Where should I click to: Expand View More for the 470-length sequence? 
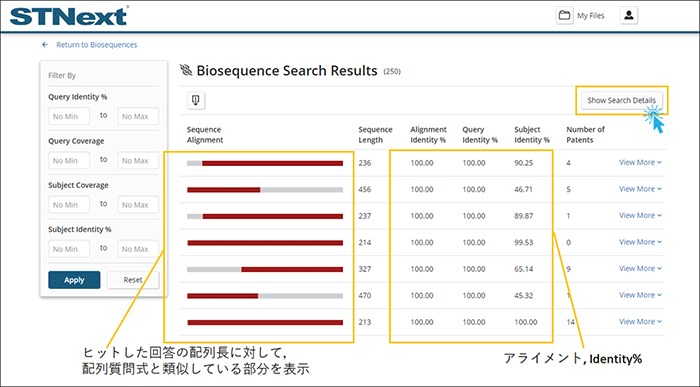(640, 295)
